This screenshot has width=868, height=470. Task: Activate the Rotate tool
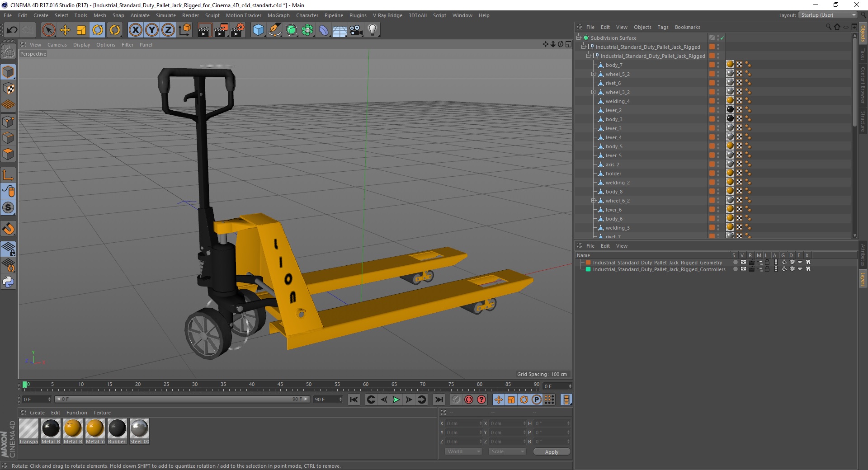(98, 30)
